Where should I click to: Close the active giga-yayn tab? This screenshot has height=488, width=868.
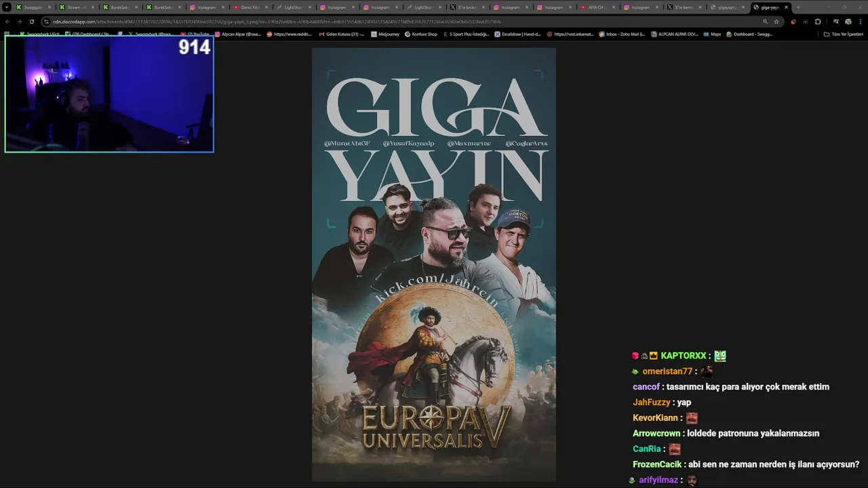click(787, 7)
